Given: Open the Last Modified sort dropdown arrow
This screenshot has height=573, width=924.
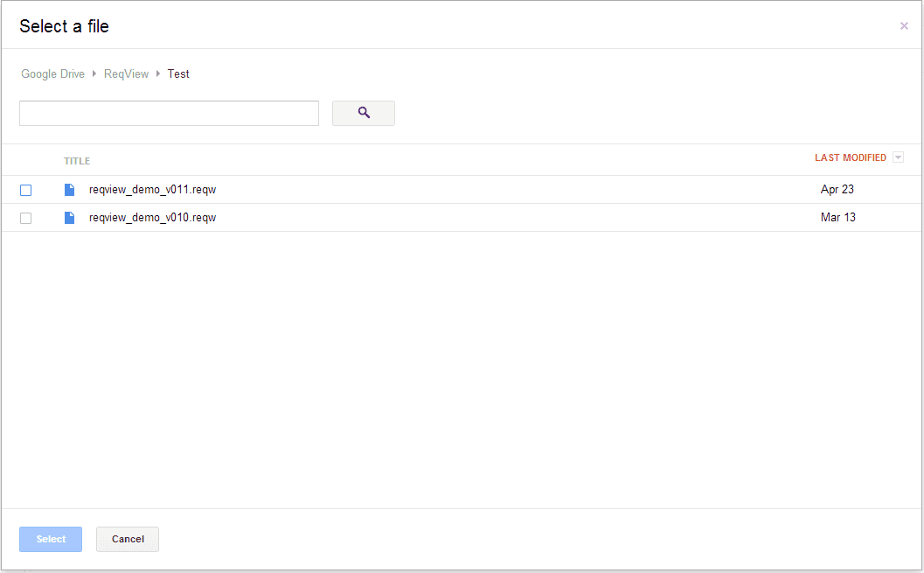Looking at the screenshot, I should pyautogui.click(x=898, y=157).
